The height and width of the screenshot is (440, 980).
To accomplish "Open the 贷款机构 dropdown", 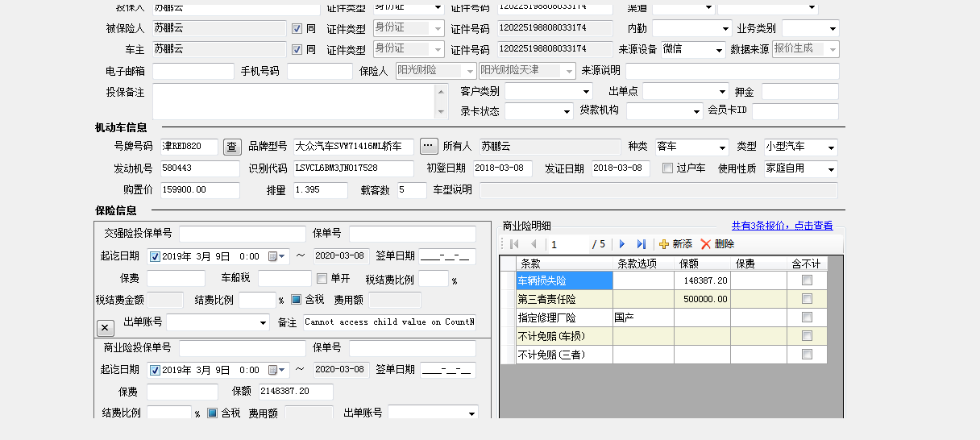I will (696, 110).
